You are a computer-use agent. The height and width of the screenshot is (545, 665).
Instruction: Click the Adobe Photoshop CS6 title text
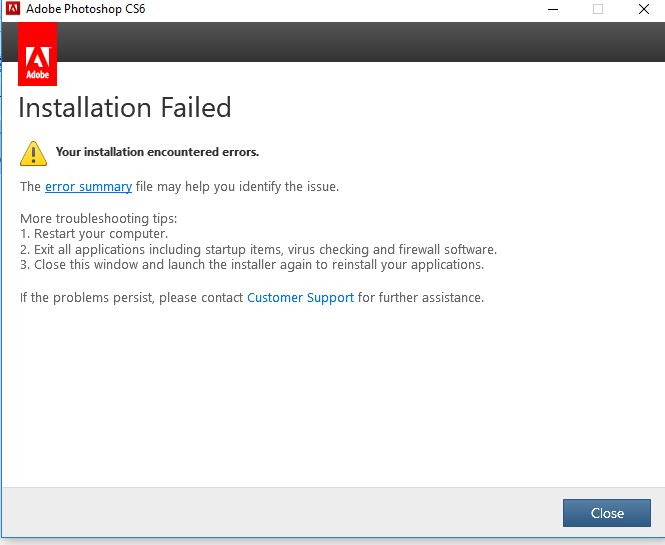click(86, 9)
